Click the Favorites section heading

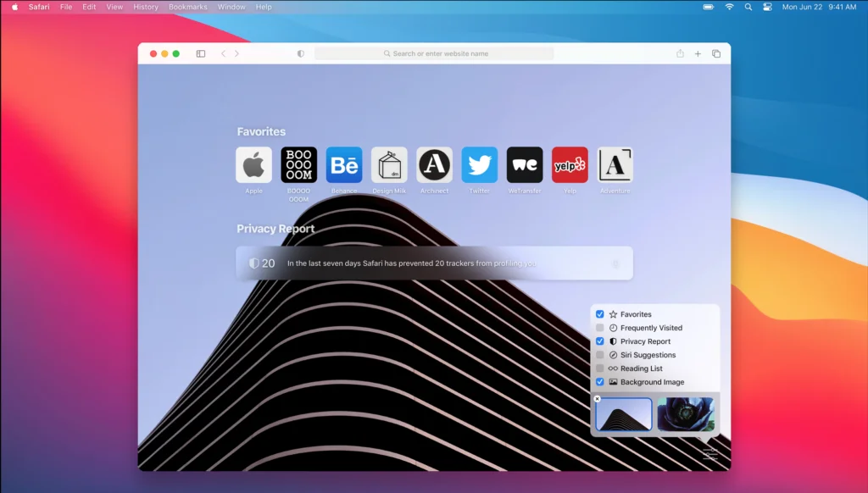tap(261, 131)
